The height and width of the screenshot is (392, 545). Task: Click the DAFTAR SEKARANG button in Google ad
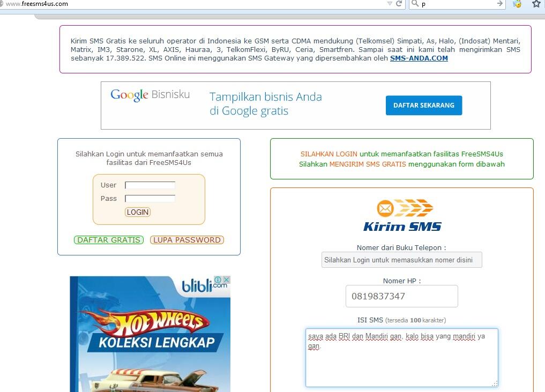click(424, 105)
